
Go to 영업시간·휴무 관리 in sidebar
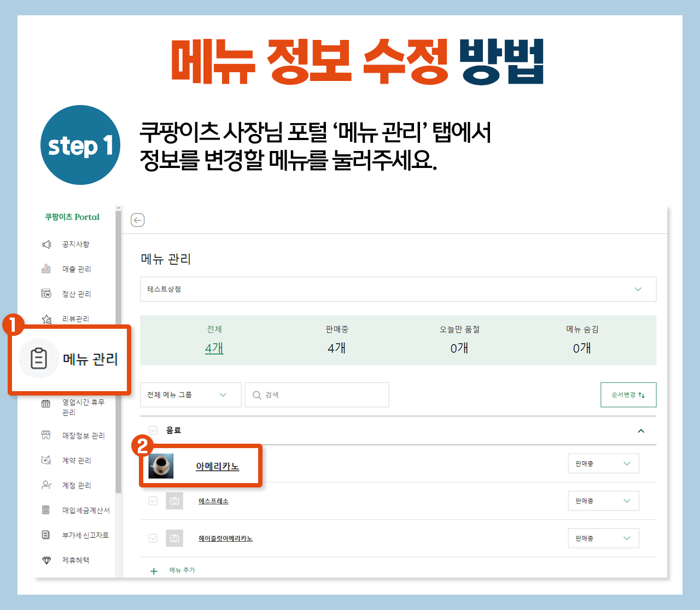click(x=83, y=407)
